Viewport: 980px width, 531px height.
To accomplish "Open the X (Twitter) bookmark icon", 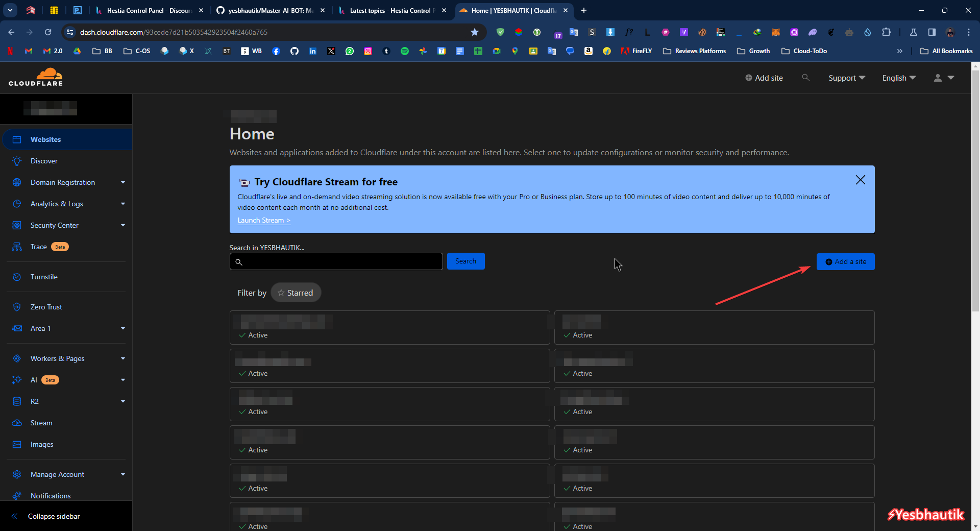I will coord(331,51).
